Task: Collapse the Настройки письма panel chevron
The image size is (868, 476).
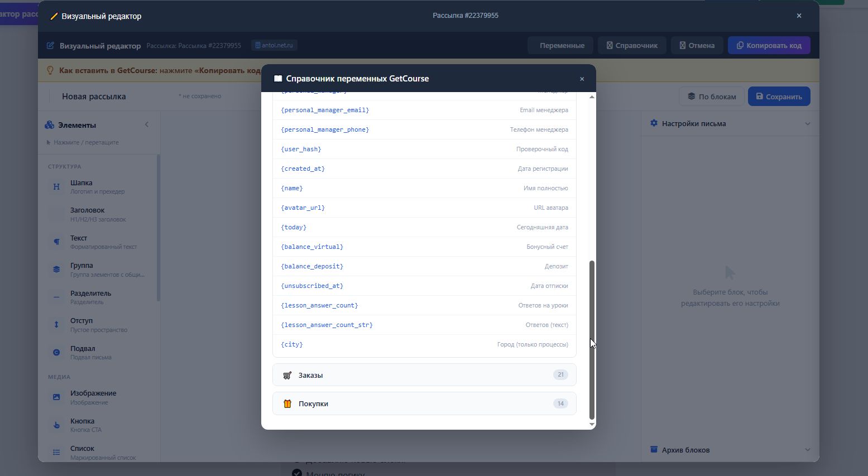Action: [x=807, y=124]
